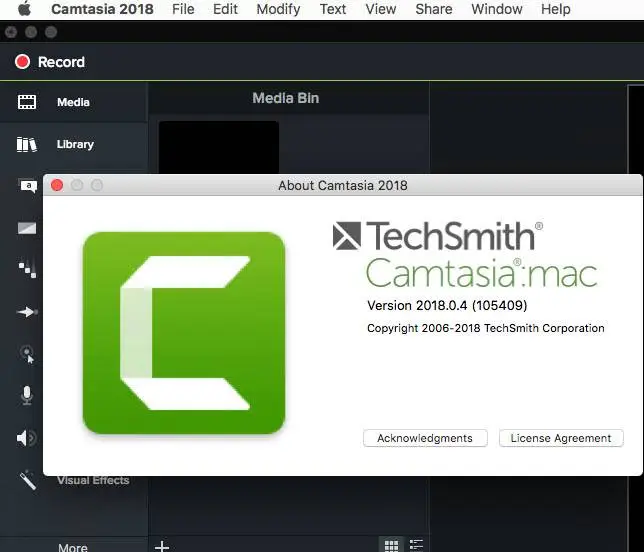
Task: Open the Audio Effects speaker icon
Action: (26, 438)
